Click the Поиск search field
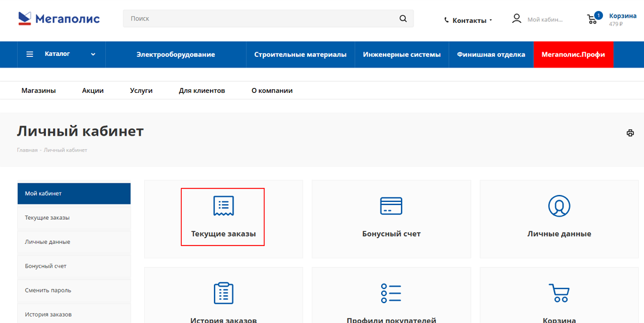 pos(268,18)
